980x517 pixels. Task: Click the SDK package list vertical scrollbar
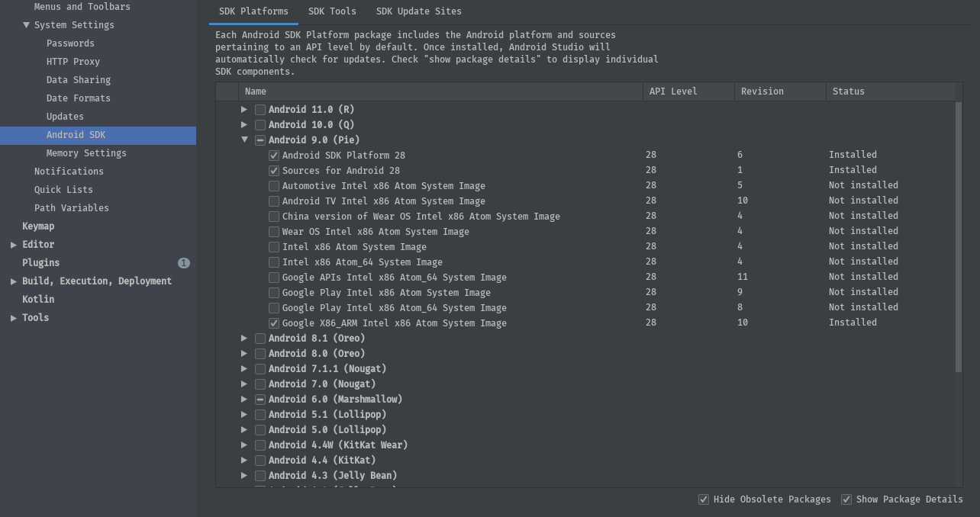click(x=959, y=237)
